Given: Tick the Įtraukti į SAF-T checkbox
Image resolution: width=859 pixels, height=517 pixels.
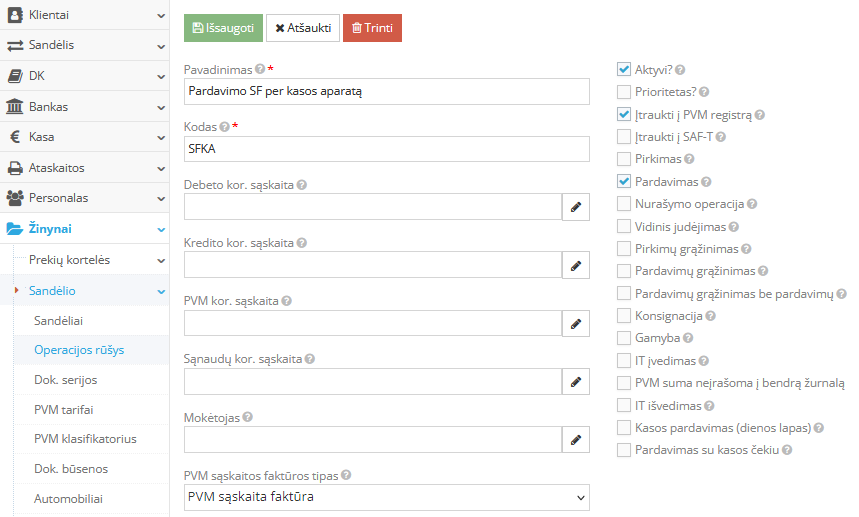Looking at the screenshot, I should (624, 137).
